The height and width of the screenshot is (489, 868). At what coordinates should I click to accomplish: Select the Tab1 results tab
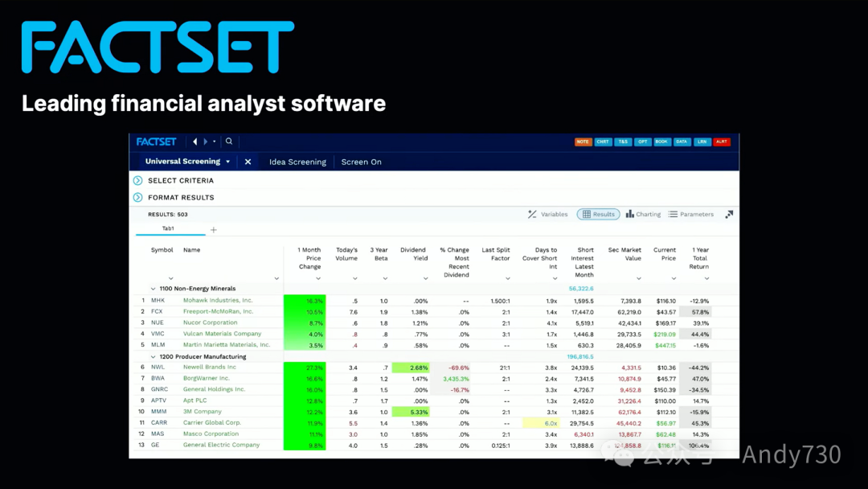[168, 228]
